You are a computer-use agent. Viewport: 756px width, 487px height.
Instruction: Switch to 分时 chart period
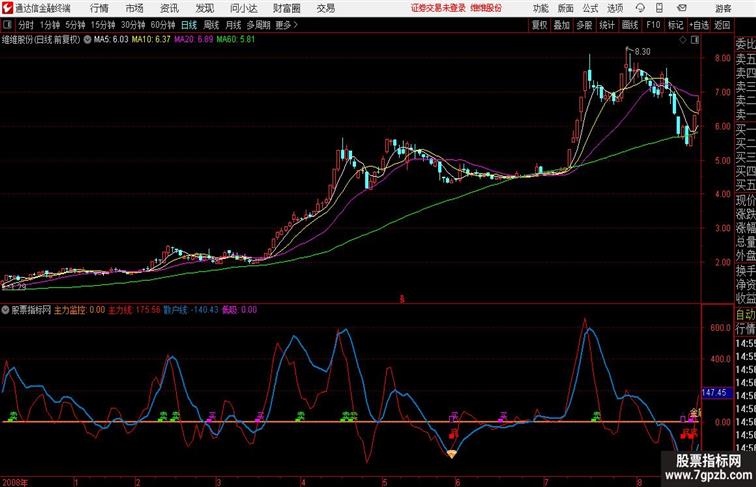[26, 25]
